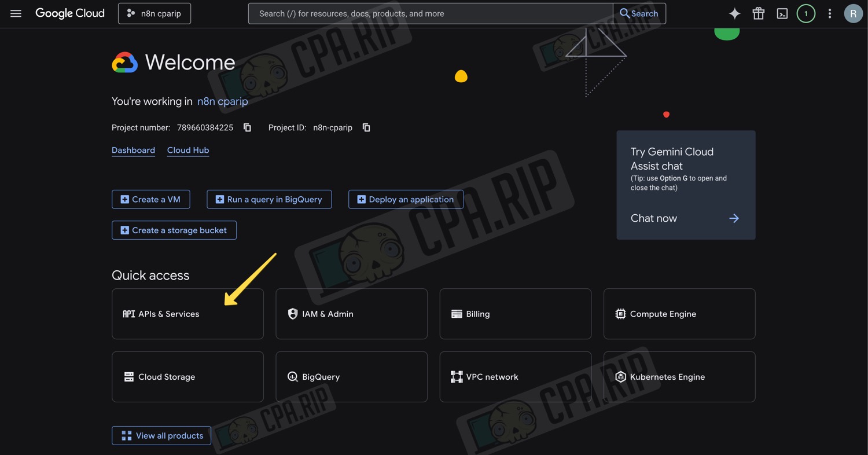
Task: Activate Cloud Shell terminal icon
Action: 782,13
